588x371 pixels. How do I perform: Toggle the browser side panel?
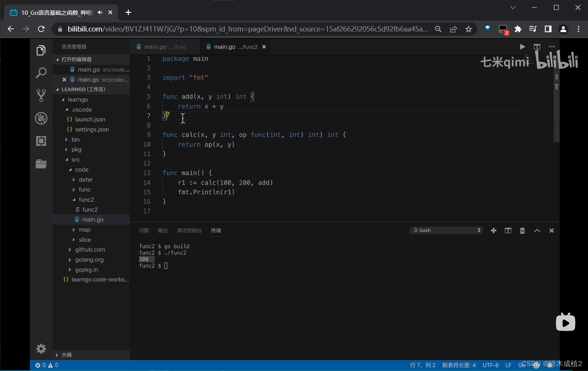(x=548, y=29)
